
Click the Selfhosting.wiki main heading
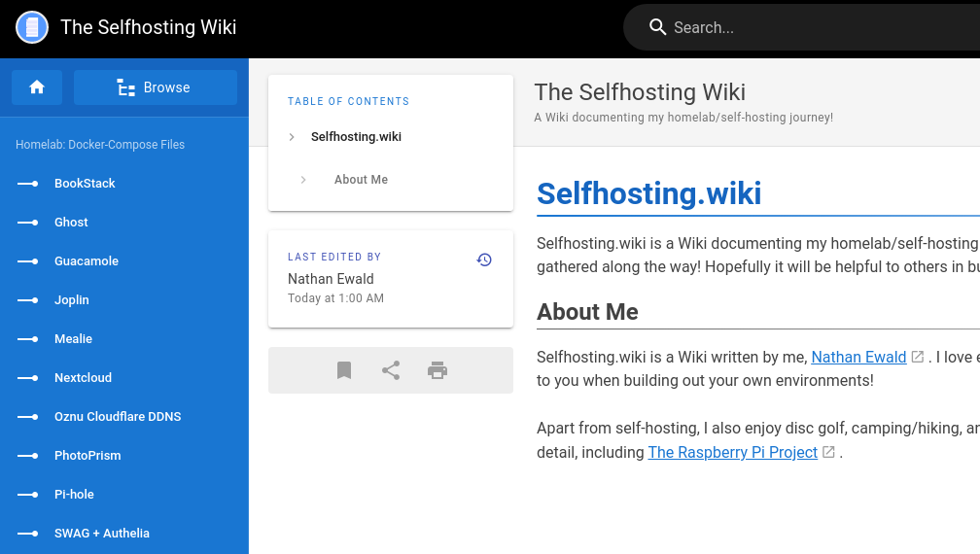tap(648, 193)
